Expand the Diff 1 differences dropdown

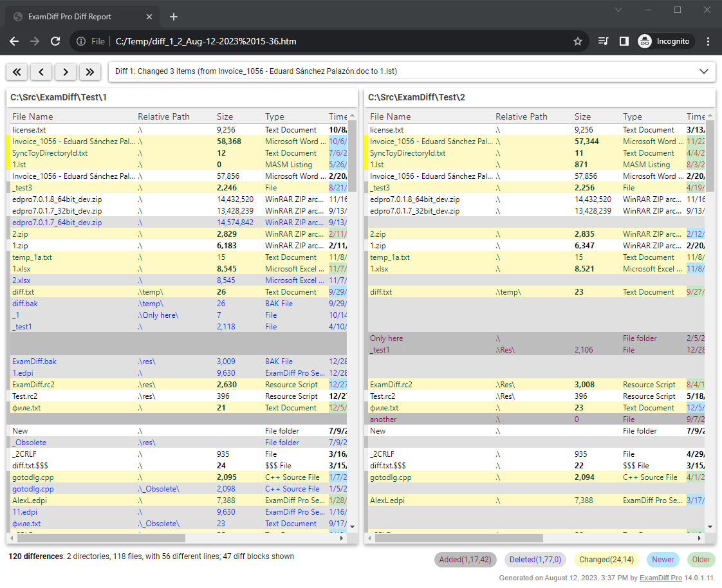(702, 71)
